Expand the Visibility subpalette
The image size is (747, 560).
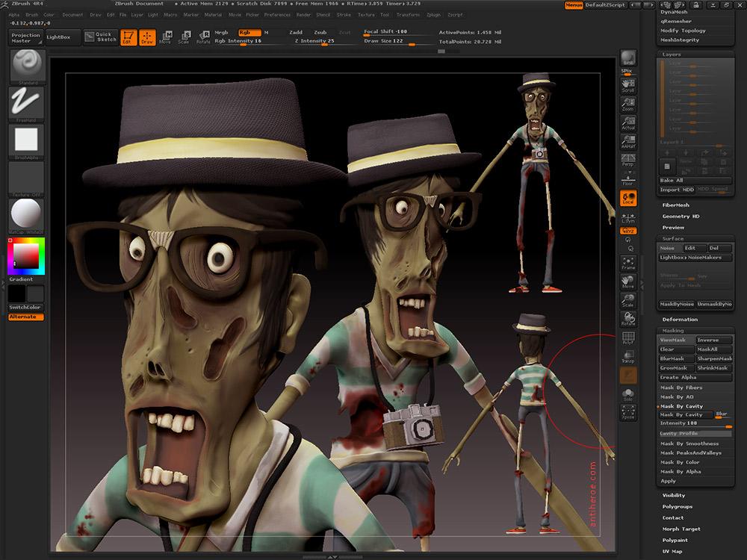(x=674, y=495)
